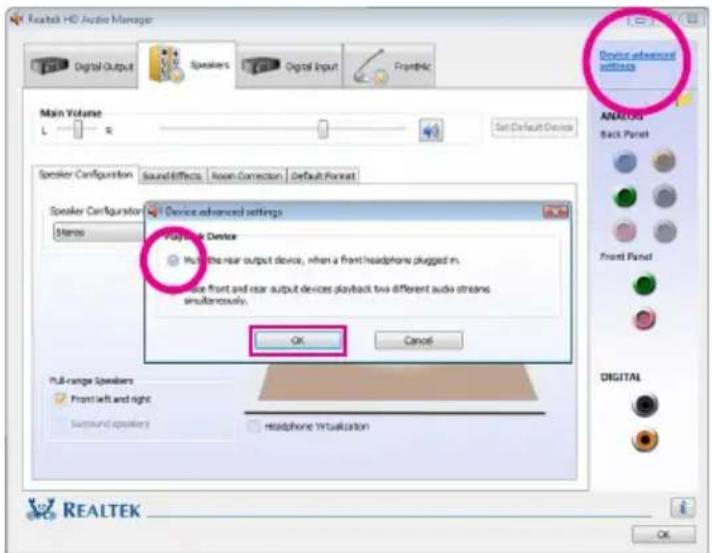The height and width of the screenshot is (553, 712).
Task: Open the Sound Effects sub-tab
Action: coord(172,176)
